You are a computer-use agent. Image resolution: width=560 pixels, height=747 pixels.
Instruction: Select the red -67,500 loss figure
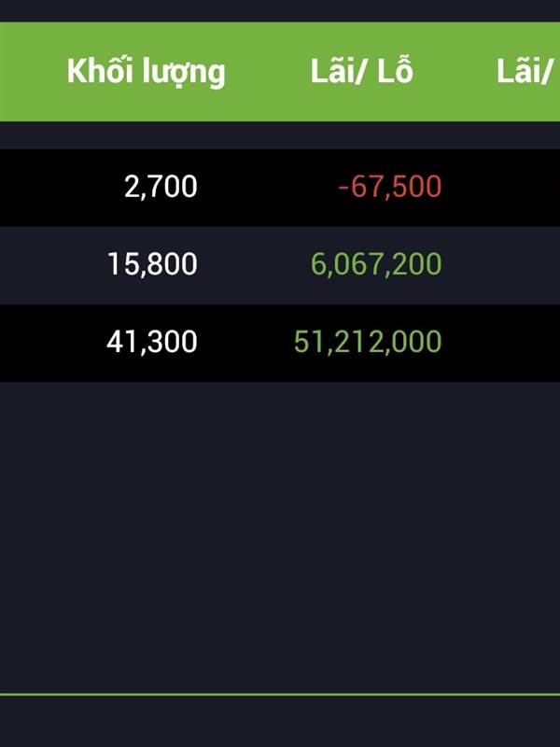390,186
